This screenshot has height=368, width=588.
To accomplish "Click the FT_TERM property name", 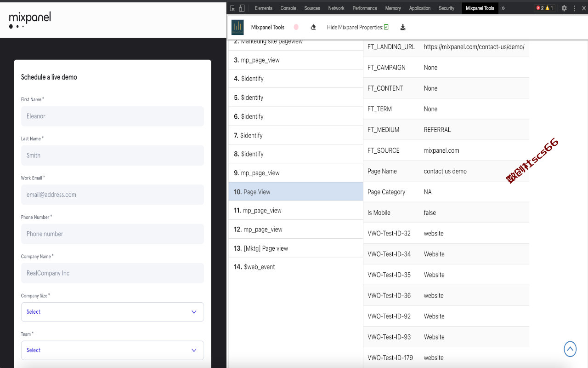I will pyautogui.click(x=379, y=109).
